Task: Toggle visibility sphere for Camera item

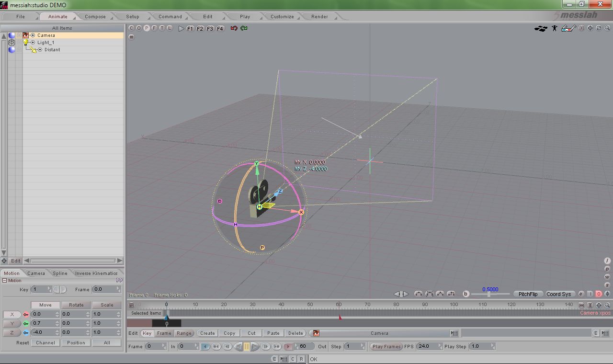Action: 11,35
